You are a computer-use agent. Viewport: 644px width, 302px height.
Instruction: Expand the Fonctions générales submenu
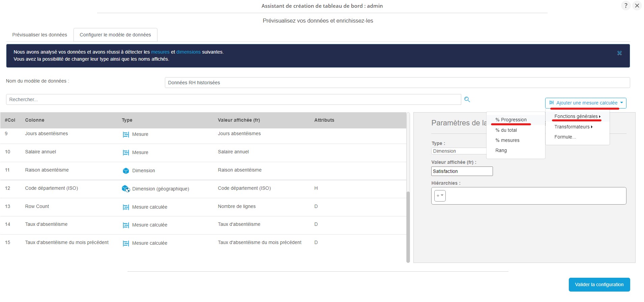(577, 117)
